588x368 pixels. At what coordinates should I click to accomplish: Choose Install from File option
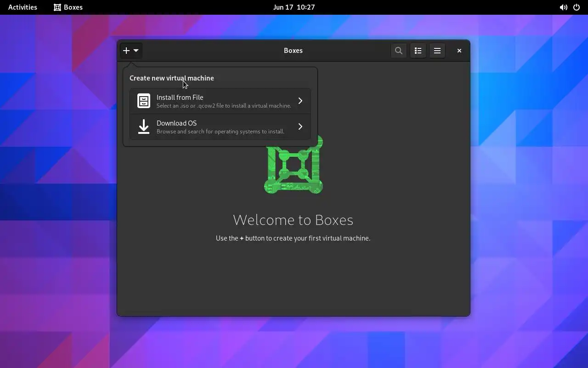[220, 101]
